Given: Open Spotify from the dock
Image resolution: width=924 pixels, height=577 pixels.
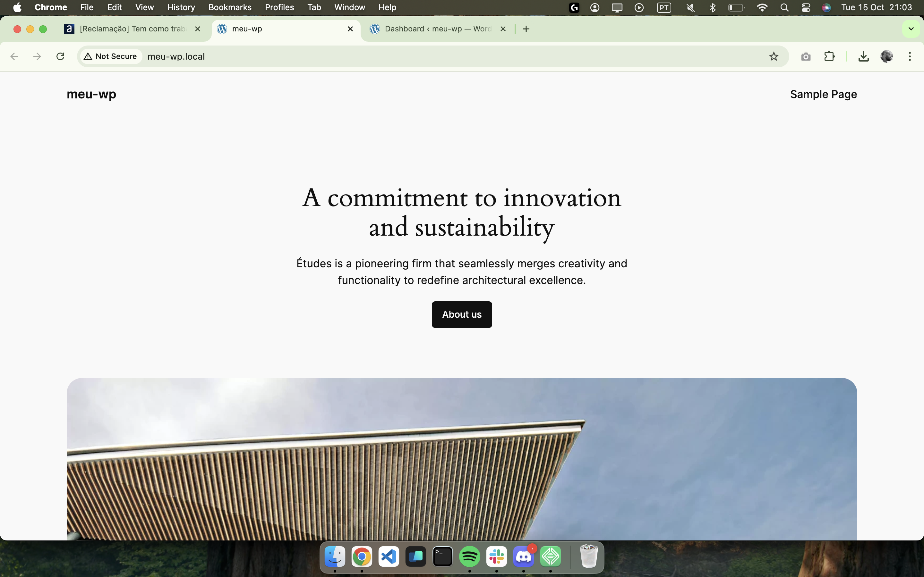Looking at the screenshot, I should point(469,557).
